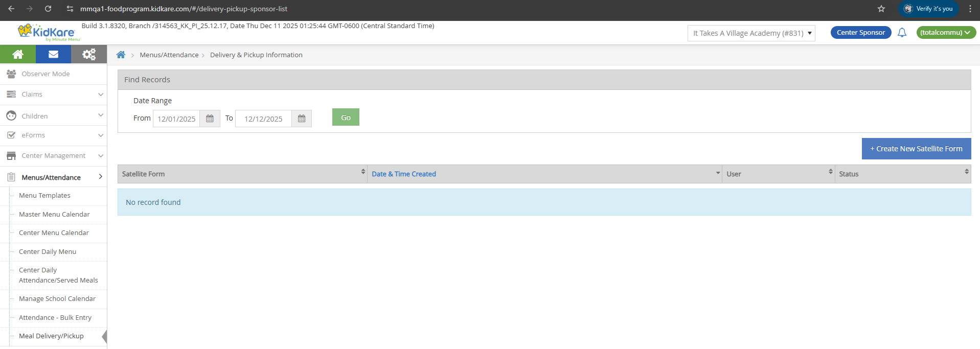The width and height of the screenshot is (980, 349).
Task: Reload the page in the browser
Action: 48,9
